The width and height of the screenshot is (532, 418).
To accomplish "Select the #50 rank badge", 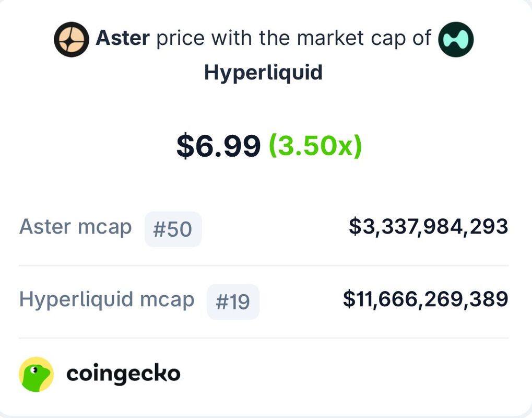I will coord(173,229).
